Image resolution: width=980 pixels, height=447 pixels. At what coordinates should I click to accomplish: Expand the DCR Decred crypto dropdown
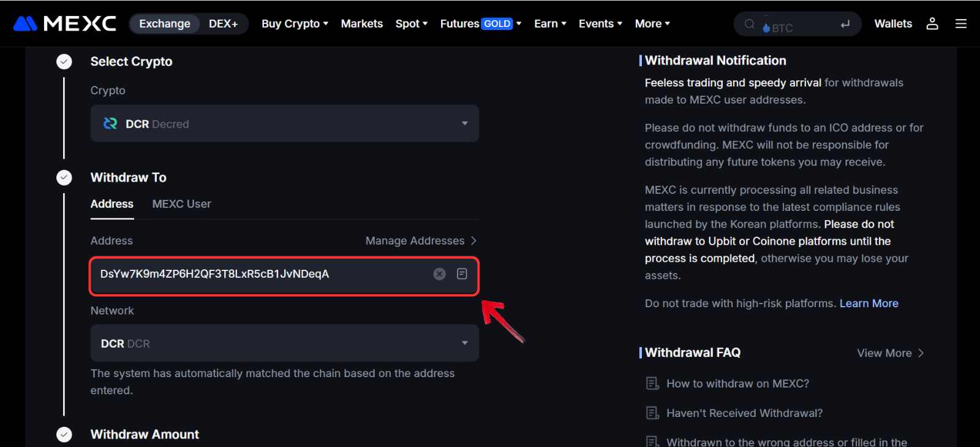pos(285,123)
